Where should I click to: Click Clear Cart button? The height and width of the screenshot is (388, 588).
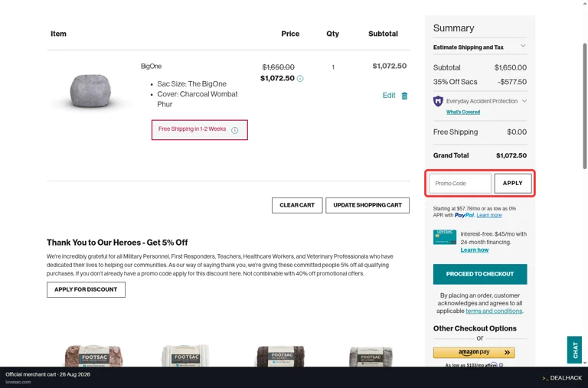pos(297,205)
